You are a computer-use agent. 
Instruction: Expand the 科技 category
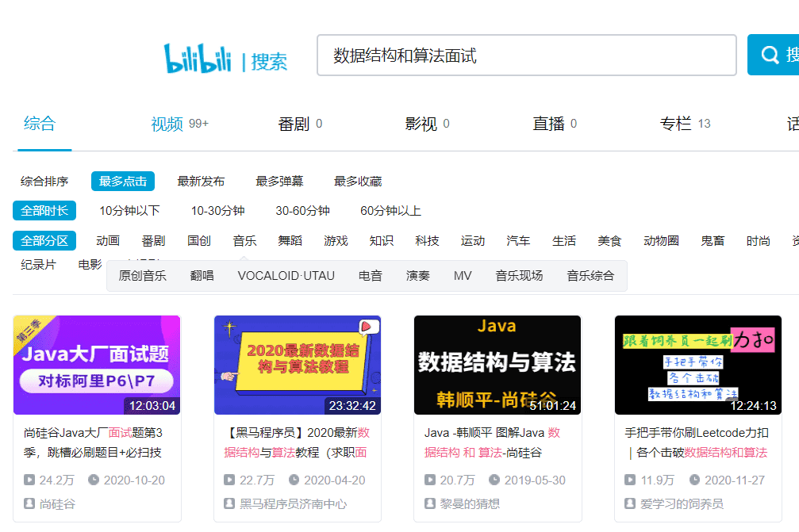point(427,241)
